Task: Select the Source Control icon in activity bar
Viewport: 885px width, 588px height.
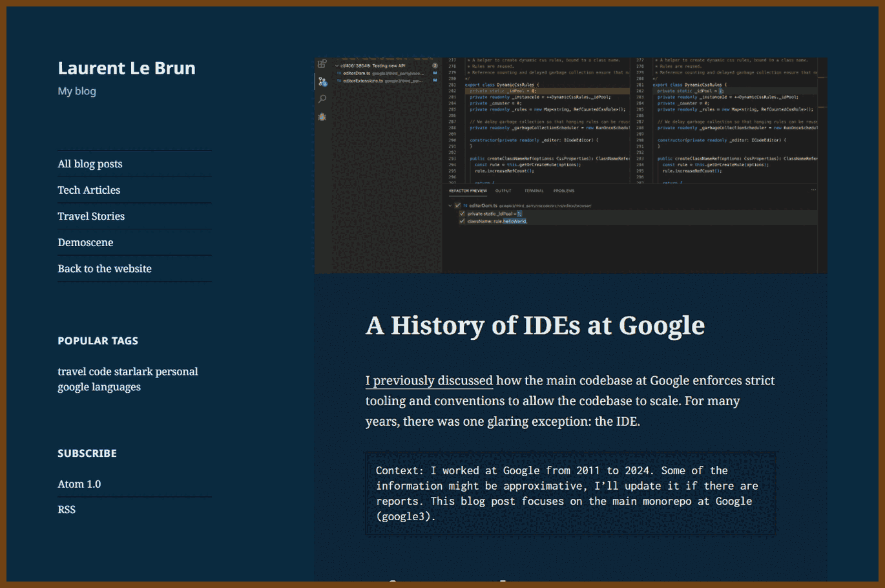Action: [x=322, y=82]
